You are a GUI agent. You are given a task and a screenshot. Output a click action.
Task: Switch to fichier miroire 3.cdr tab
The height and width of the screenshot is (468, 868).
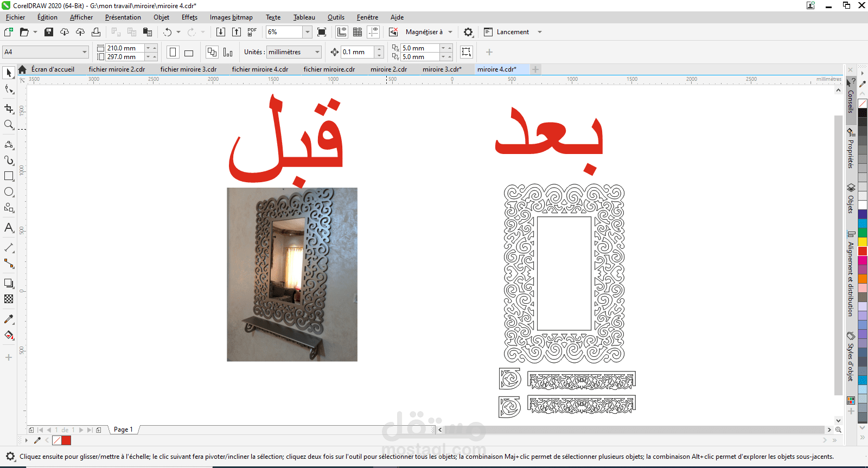point(188,69)
